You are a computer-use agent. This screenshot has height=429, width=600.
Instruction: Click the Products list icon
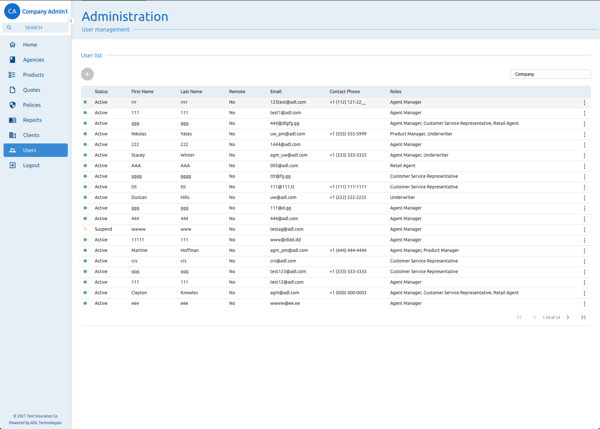coord(12,75)
